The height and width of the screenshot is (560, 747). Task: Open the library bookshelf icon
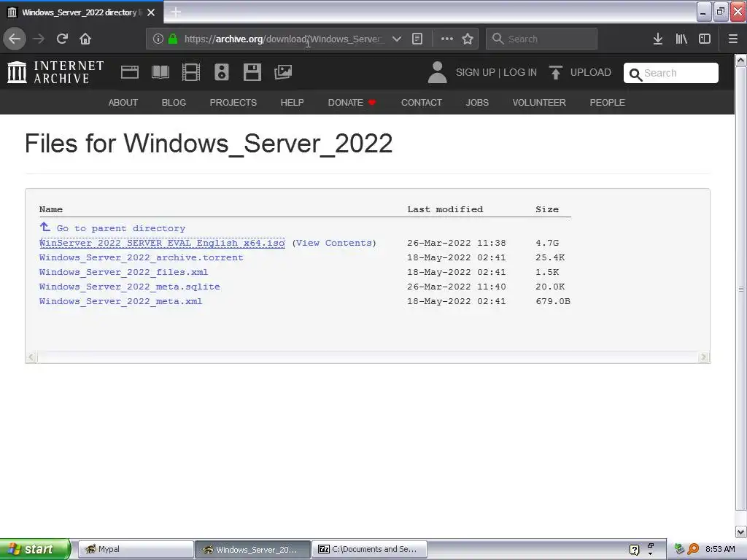tap(681, 39)
